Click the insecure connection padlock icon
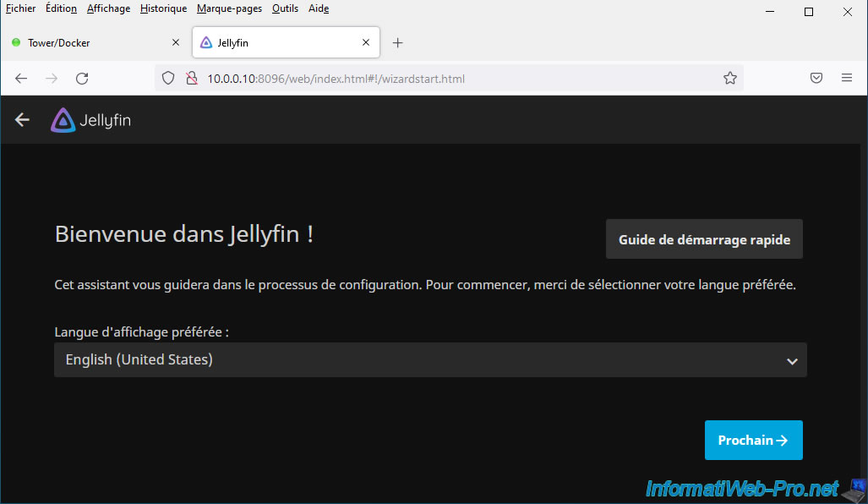This screenshot has width=868, height=504. (x=191, y=79)
